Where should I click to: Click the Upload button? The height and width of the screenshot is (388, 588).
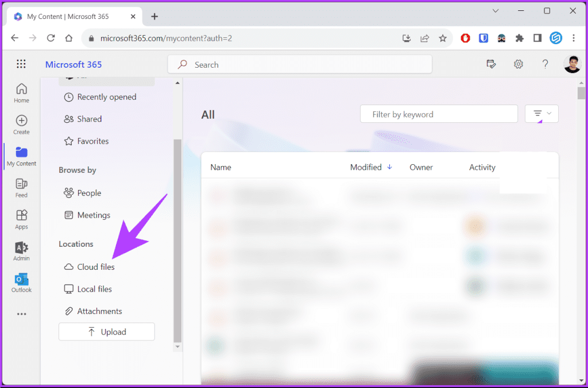tap(106, 331)
